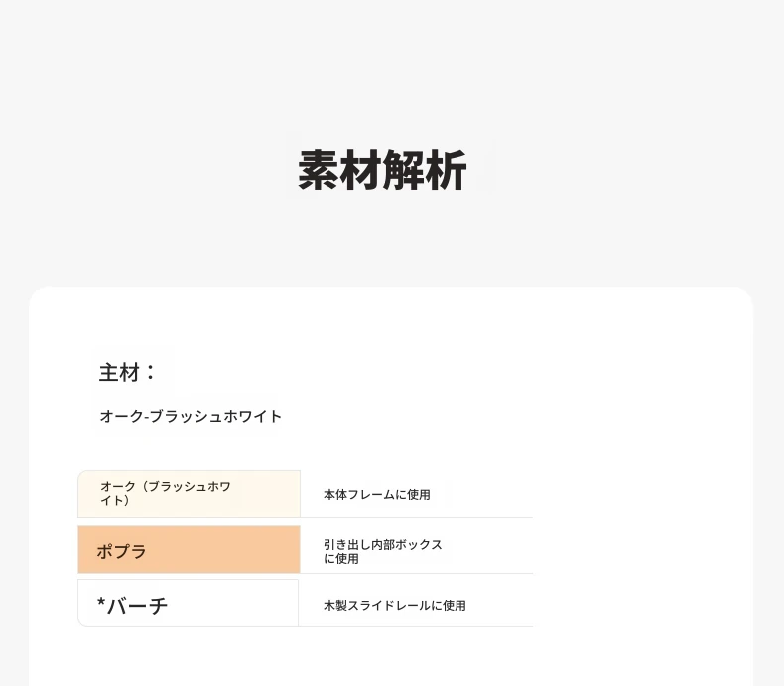Click the 引き出し内部ボックスに使用 description
Screen dimensions: 784x686
tap(383, 552)
